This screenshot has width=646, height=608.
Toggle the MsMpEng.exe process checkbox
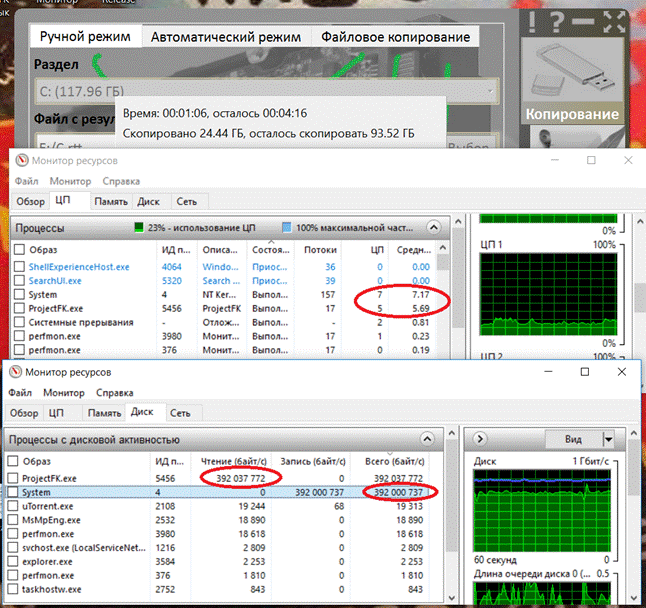pos(13,520)
